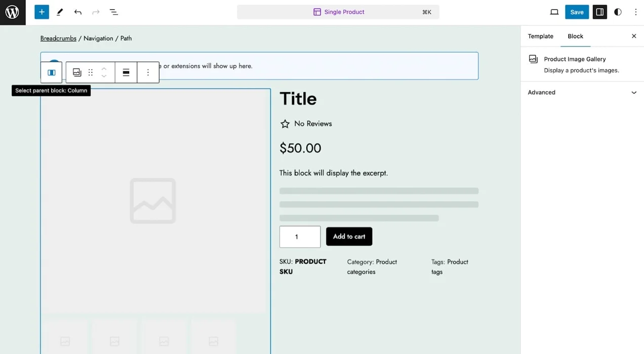Toggle the Document Overview list view
Image resolution: width=644 pixels, height=354 pixels.
tap(114, 12)
